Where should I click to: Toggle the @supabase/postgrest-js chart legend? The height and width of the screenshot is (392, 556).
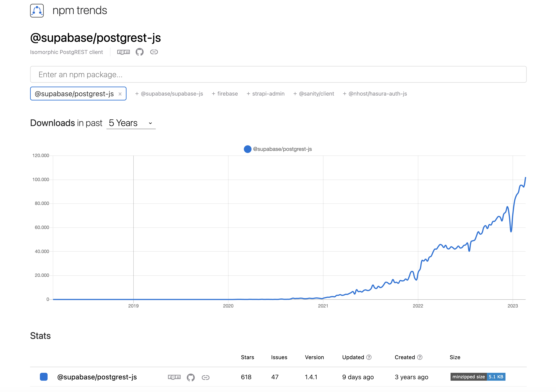point(278,149)
